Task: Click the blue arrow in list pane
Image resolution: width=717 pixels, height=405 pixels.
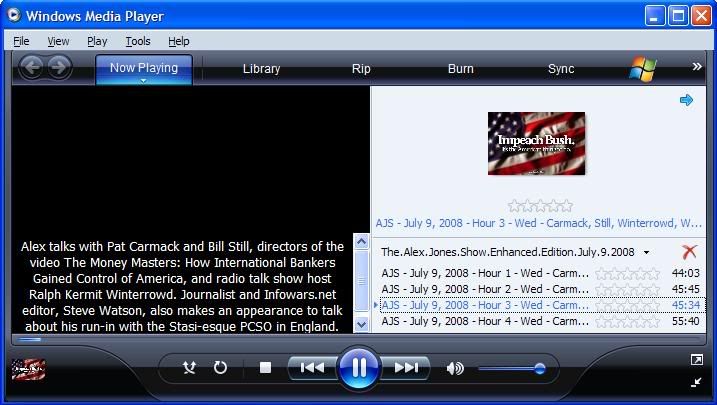Action: (686, 100)
